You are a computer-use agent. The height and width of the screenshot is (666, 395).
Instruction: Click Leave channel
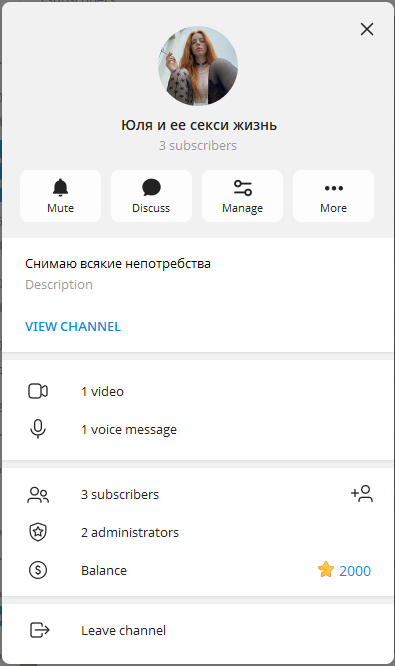click(x=198, y=630)
